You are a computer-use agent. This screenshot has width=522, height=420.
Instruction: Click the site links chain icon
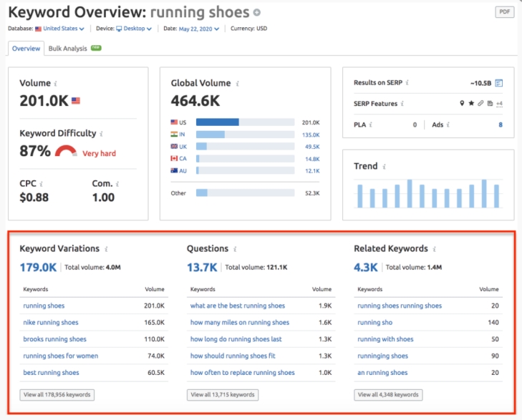coord(480,104)
